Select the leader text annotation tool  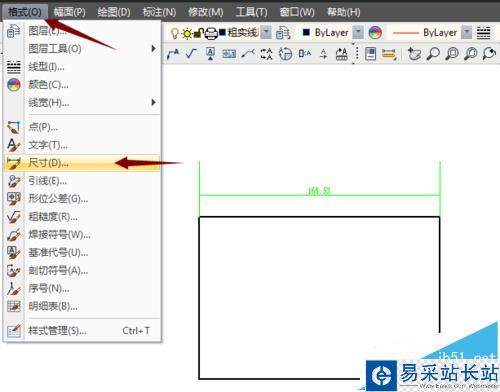click(x=173, y=54)
